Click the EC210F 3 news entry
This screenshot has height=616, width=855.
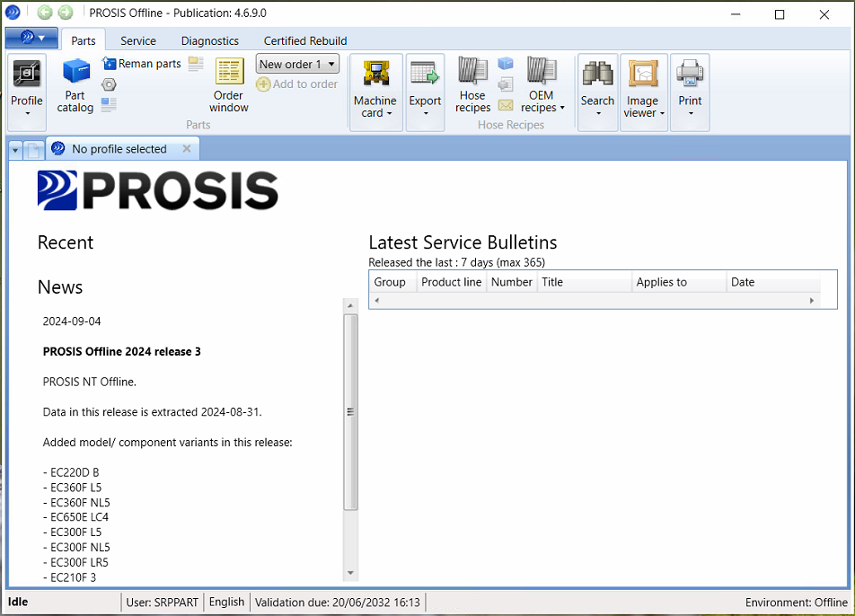click(x=70, y=577)
